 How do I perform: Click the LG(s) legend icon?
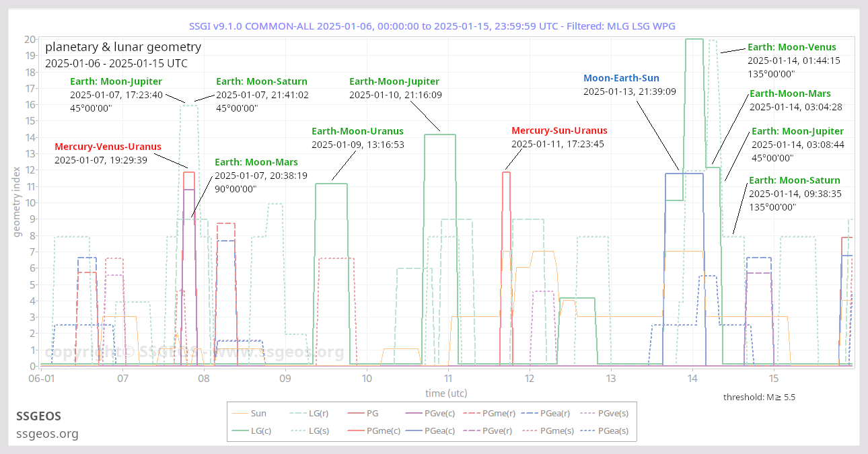tap(297, 431)
